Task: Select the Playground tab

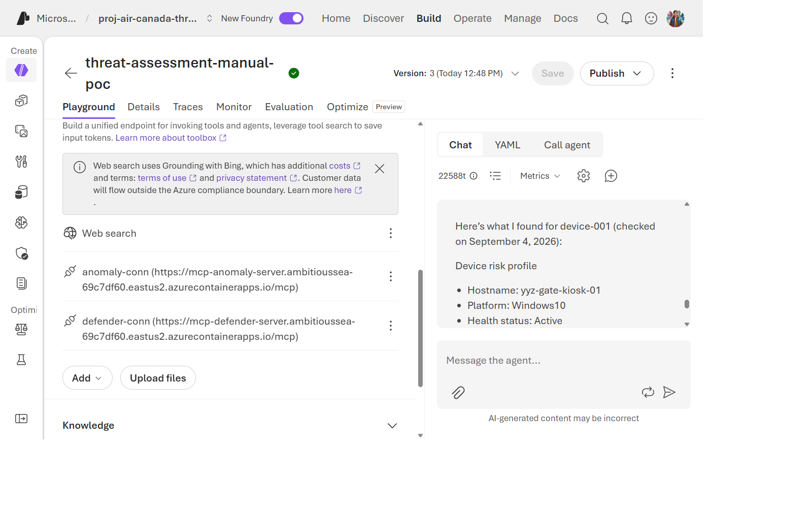Action: click(89, 107)
